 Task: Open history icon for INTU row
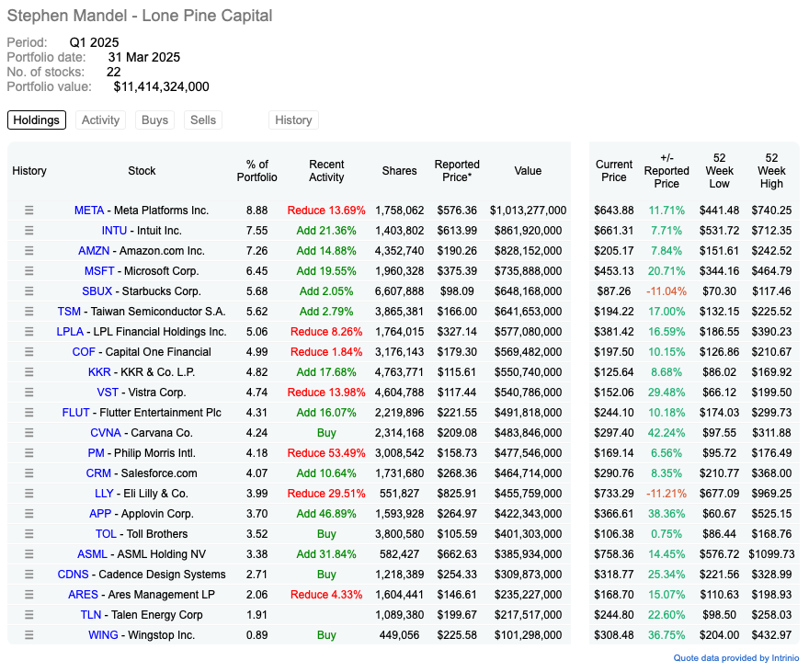[28, 231]
